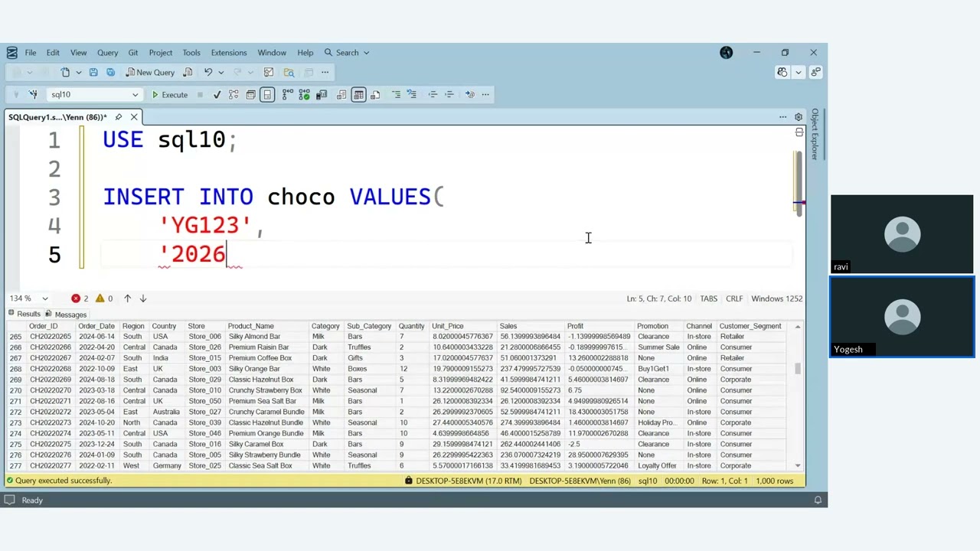Click the split editor icon

point(799,132)
